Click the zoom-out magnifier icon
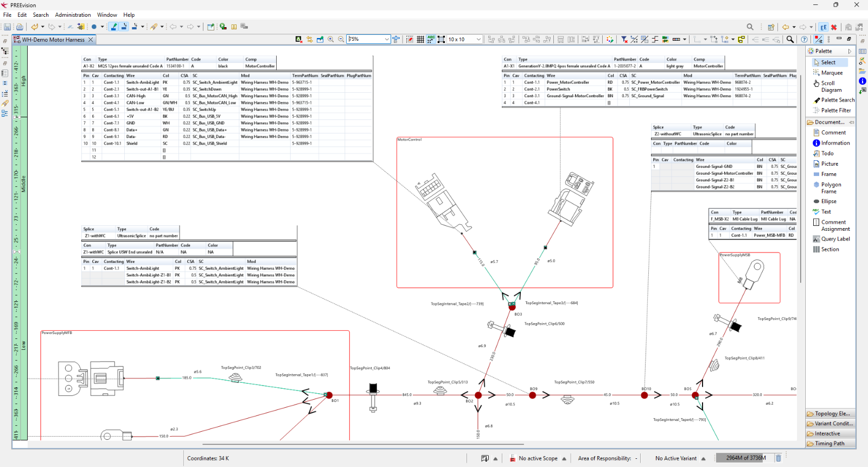The height and width of the screenshot is (467, 868). click(x=341, y=39)
